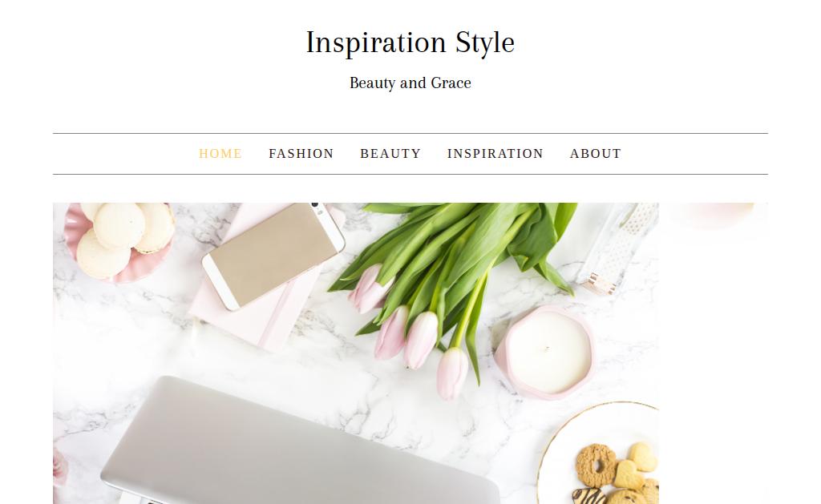Open the Home menu item
Viewport: 821px width, 504px height.
[x=220, y=154]
